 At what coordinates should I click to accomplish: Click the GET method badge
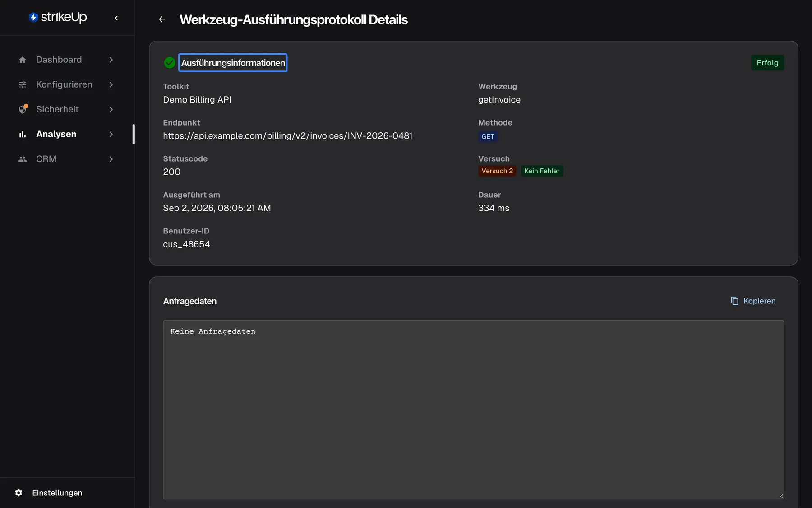pos(488,136)
